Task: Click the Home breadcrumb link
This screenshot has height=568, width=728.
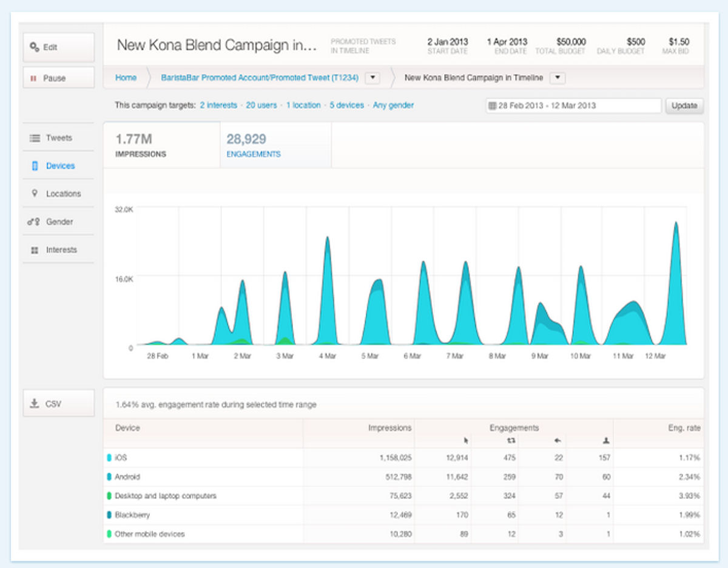Action: (126, 78)
